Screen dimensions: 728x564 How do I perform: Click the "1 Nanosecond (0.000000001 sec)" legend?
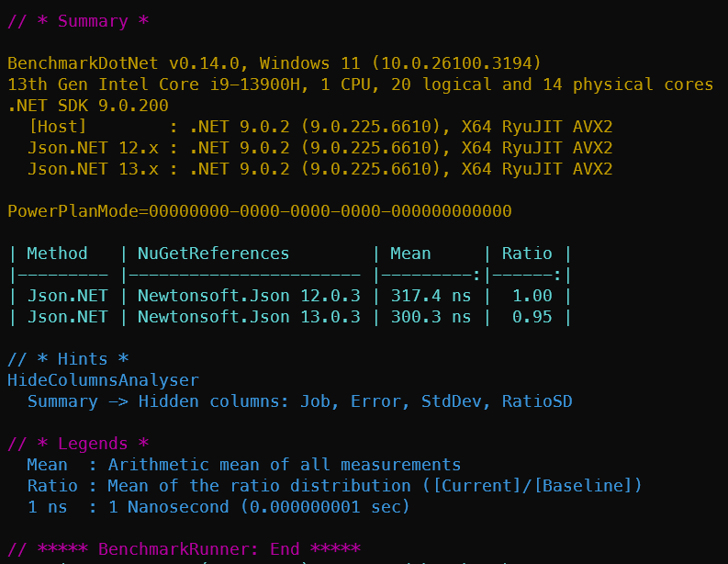259,507
